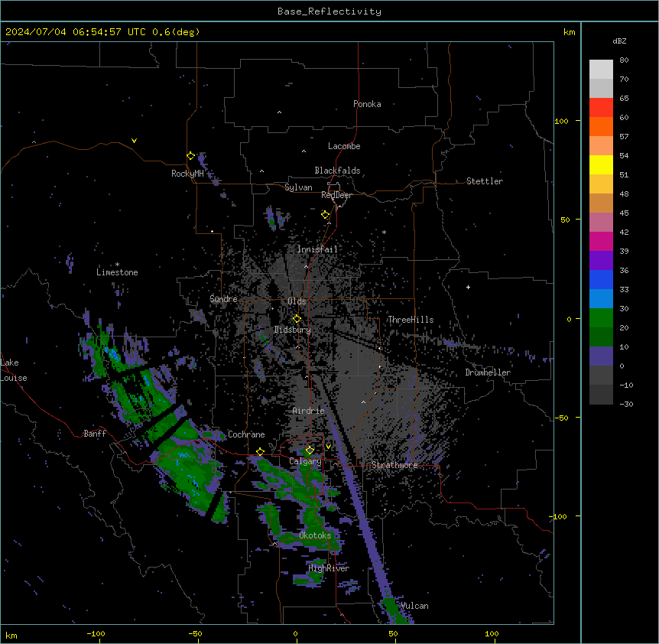Click the Sundre label
The image size is (659, 644).
click(223, 299)
